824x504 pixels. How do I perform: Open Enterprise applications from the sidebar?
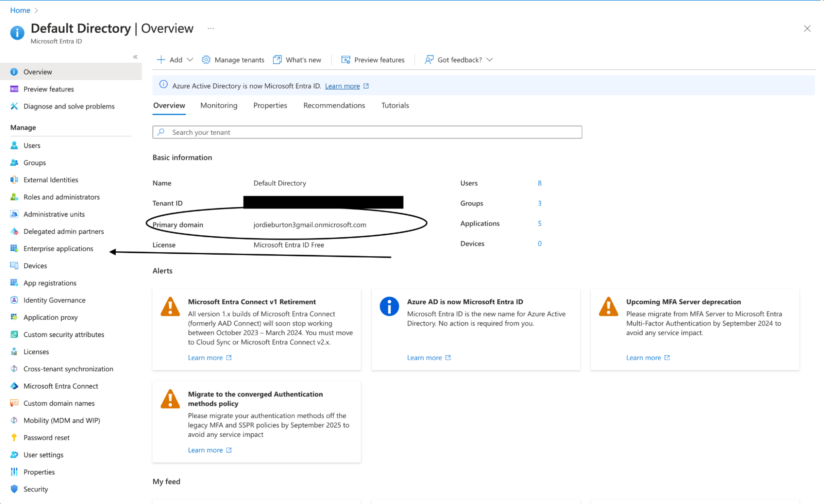click(58, 248)
